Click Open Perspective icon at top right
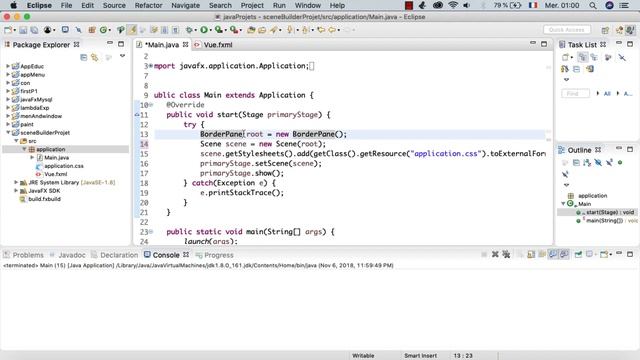 point(605,30)
